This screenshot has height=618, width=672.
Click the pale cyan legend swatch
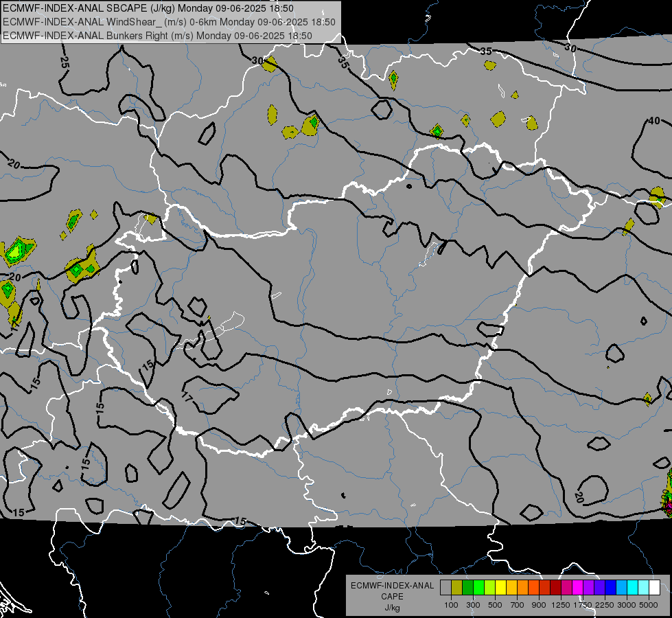[644, 587]
